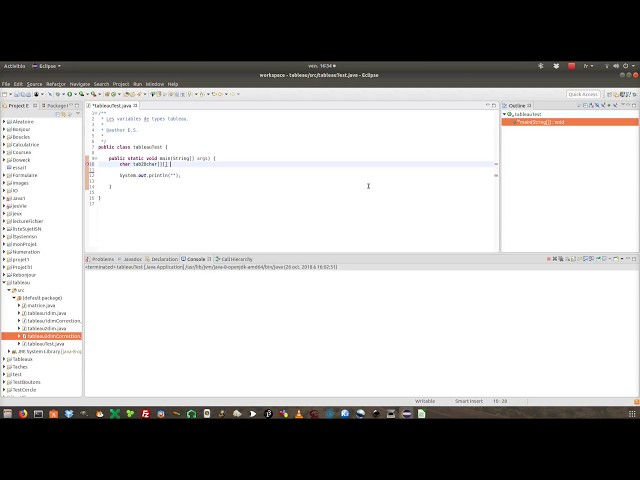
Task: Click the New file toolbar icon
Action: tap(4, 94)
